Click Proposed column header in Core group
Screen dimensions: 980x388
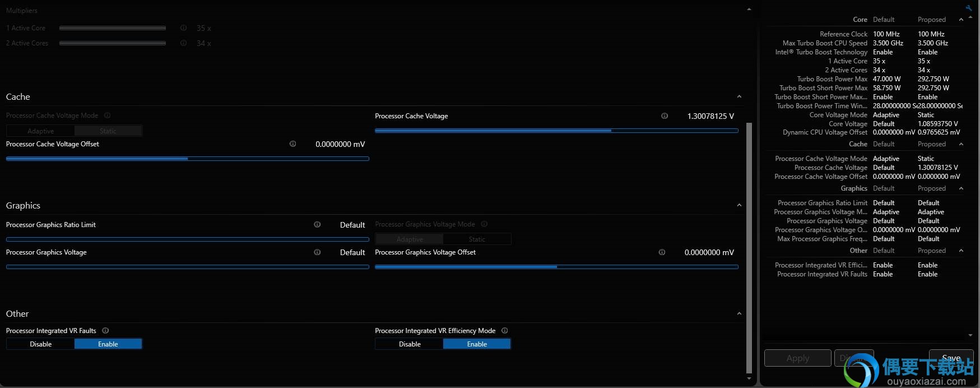pyautogui.click(x=932, y=20)
